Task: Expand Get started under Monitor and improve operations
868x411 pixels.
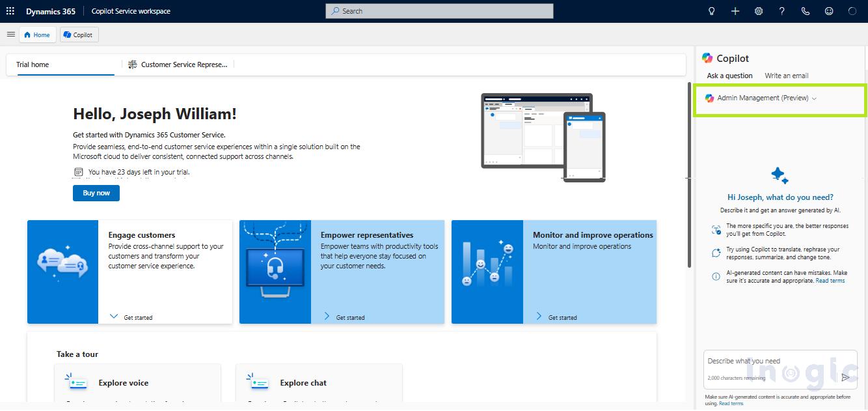Action: click(x=556, y=317)
